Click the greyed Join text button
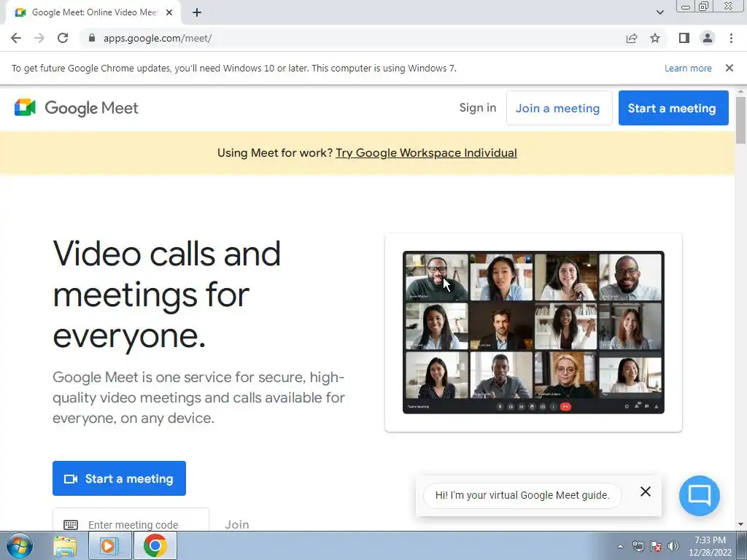Viewport: 747px width, 560px height. pyautogui.click(x=237, y=524)
